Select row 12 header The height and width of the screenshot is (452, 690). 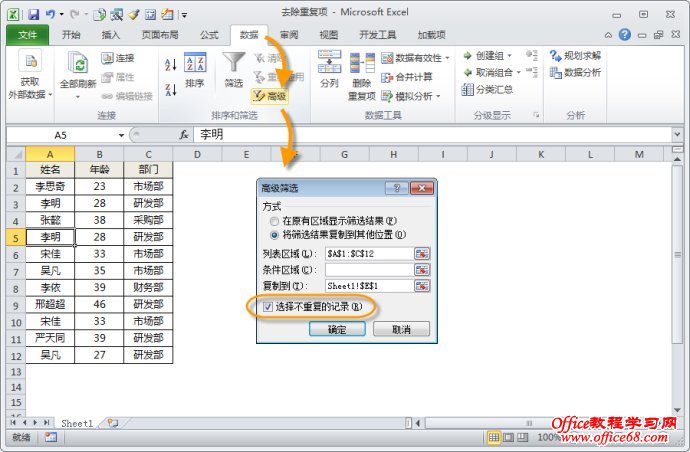[x=16, y=355]
